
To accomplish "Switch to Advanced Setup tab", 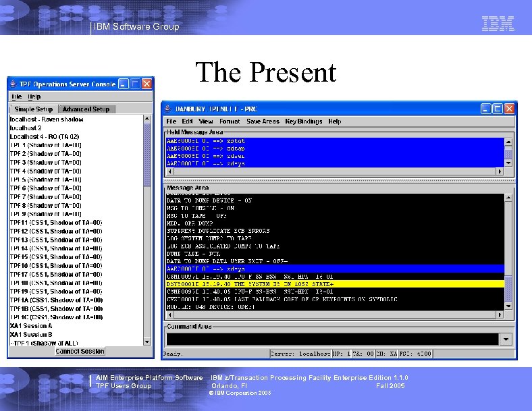I will (x=86, y=109).
